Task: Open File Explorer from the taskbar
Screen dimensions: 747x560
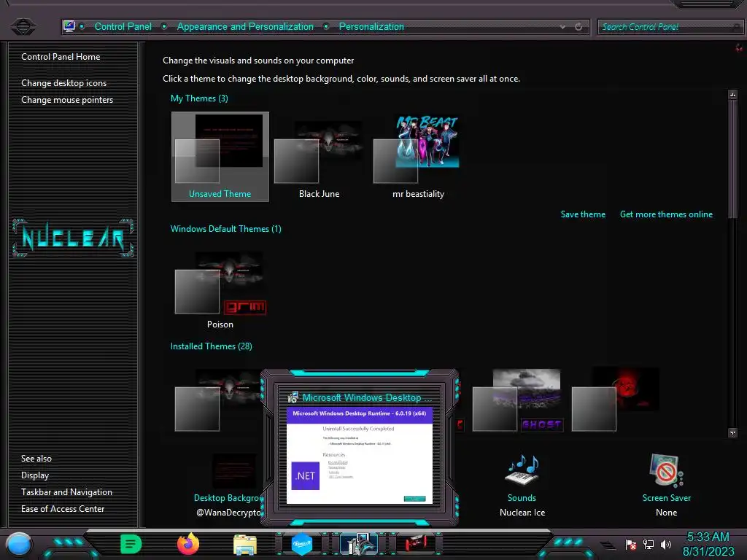Action: point(245,545)
